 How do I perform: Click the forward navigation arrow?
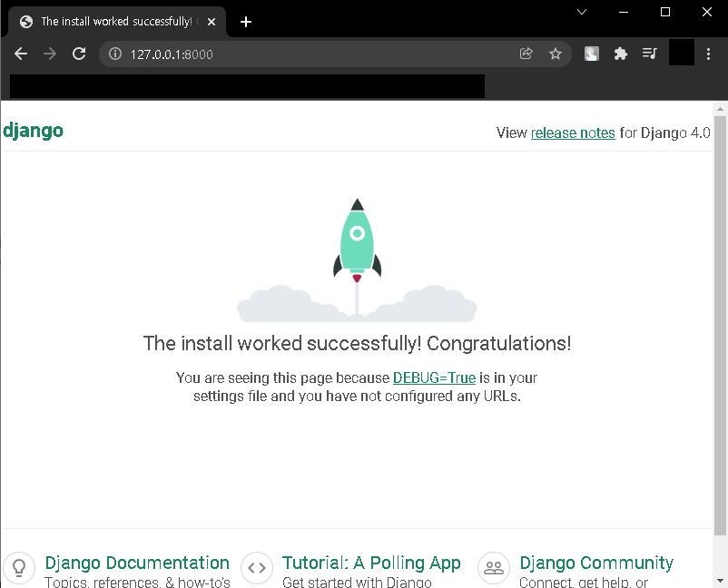pyautogui.click(x=50, y=54)
